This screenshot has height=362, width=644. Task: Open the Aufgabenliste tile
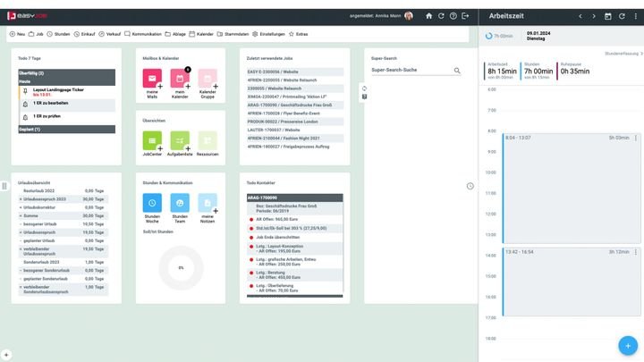[180, 141]
